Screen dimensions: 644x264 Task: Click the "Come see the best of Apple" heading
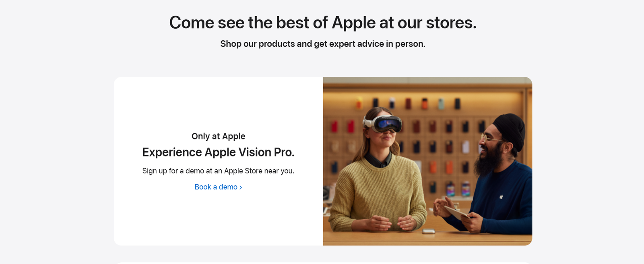[322, 23]
